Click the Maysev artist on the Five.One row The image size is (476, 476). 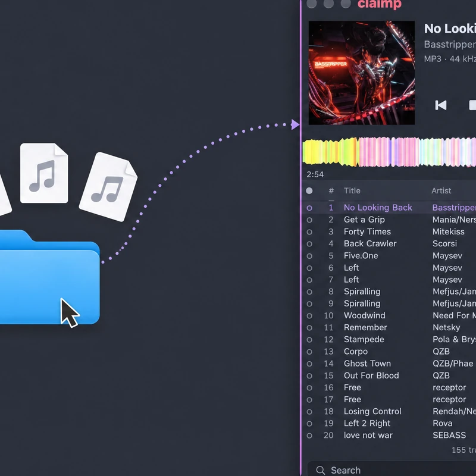(x=447, y=256)
